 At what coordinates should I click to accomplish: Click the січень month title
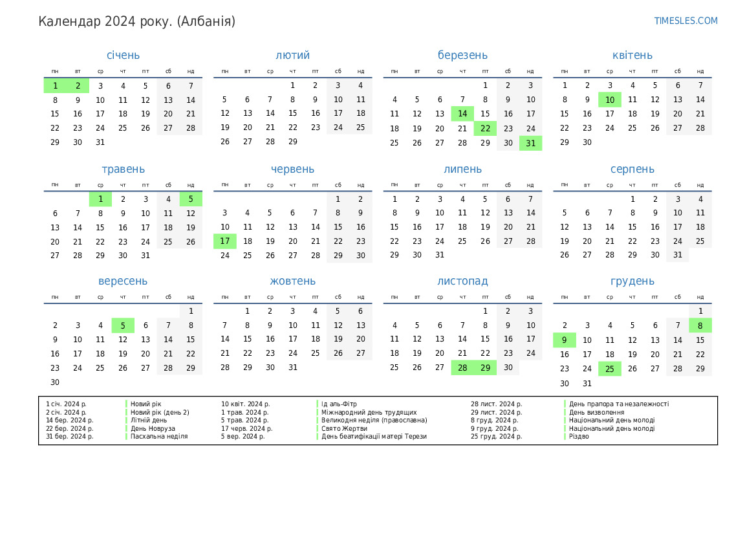(123, 56)
